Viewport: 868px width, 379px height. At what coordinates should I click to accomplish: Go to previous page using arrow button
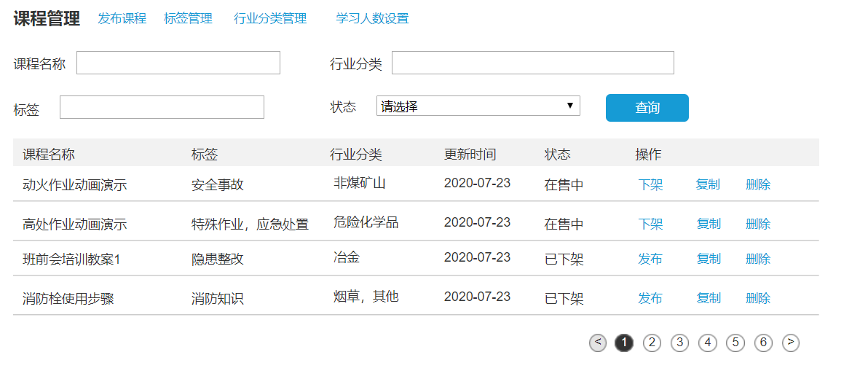[x=598, y=343]
